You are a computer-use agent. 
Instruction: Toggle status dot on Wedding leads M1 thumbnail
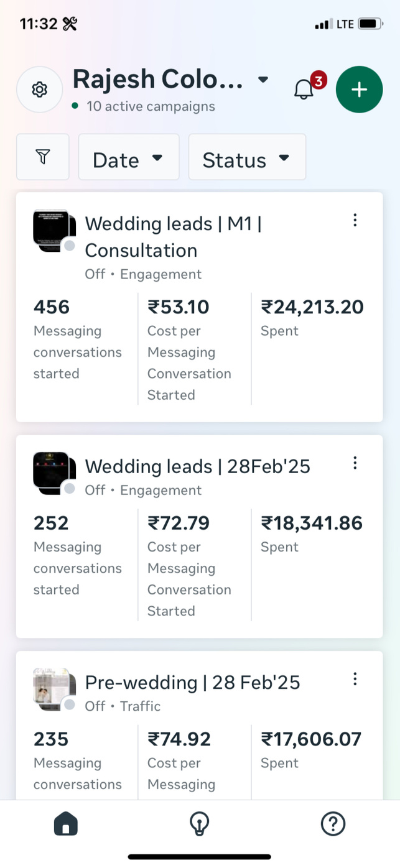pos(70,246)
